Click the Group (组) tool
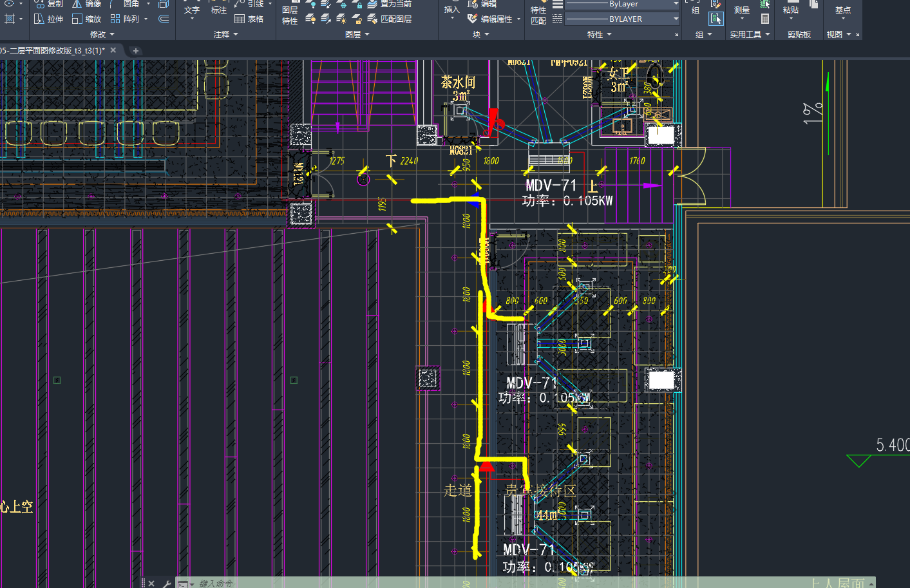 696,8
